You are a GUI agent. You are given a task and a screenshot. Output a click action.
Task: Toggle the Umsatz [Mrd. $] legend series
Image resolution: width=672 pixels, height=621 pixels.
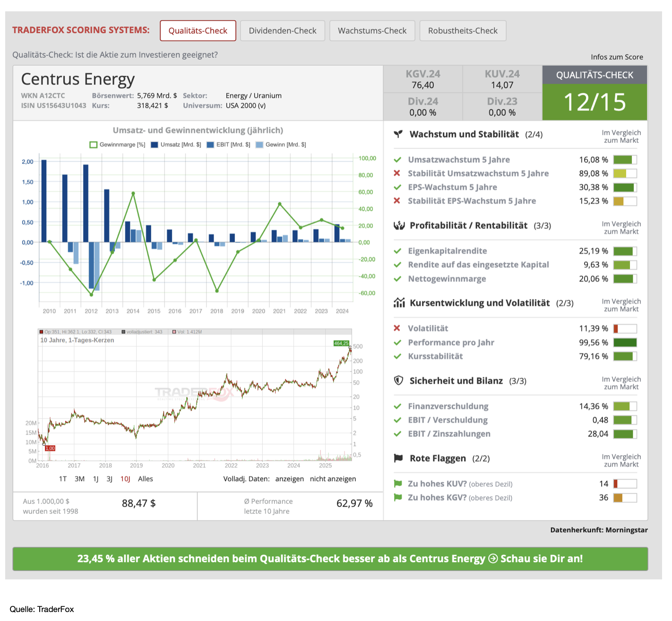pyautogui.click(x=176, y=145)
